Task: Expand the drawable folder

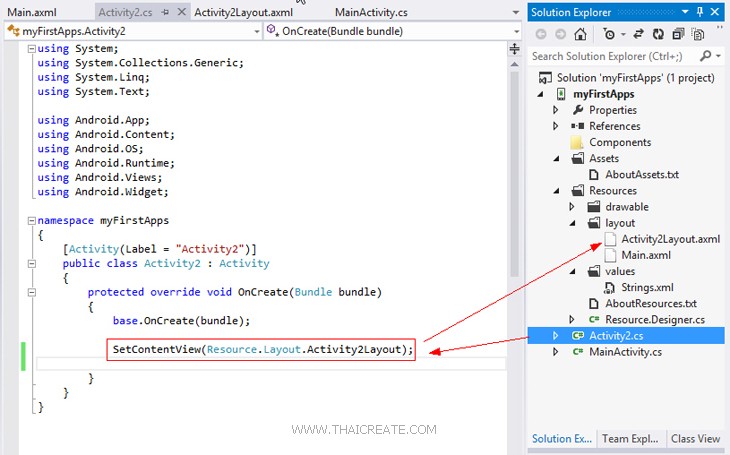Action: click(572, 207)
